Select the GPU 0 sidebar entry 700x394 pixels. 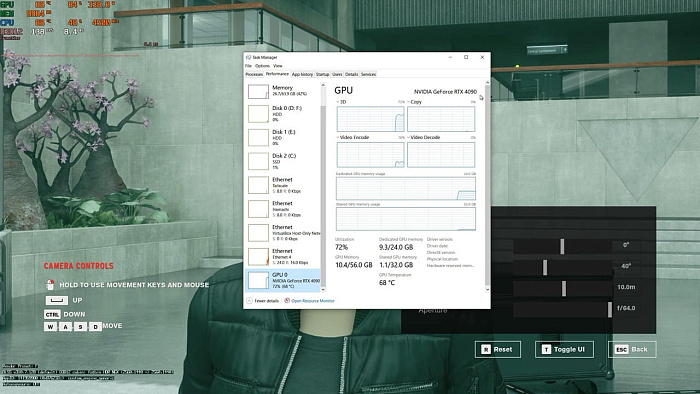point(283,280)
